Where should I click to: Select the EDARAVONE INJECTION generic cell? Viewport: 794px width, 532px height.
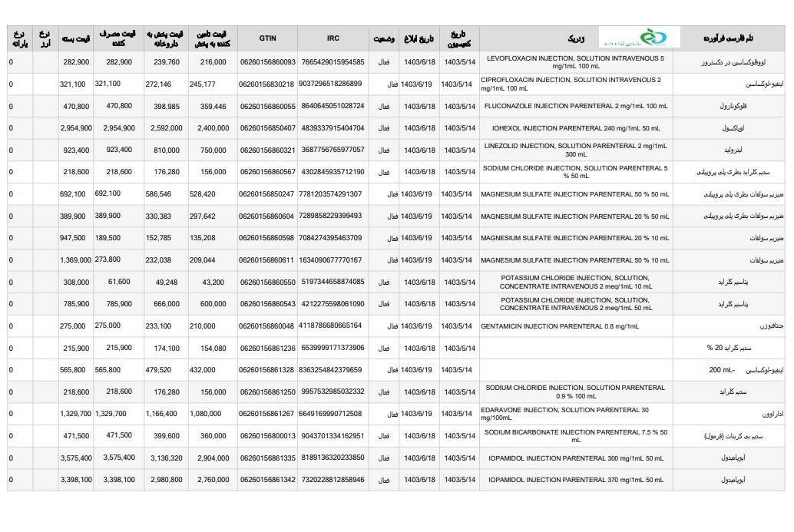(x=564, y=415)
